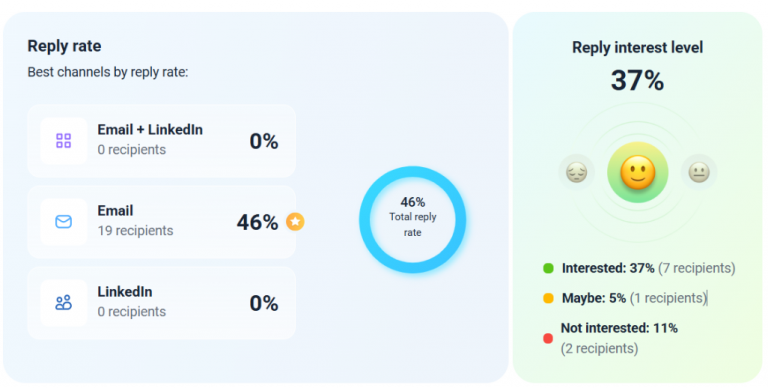This screenshot has width=768, height=388.
Task: Select the happy smiley face emoji
Action: tap(638, 172)
